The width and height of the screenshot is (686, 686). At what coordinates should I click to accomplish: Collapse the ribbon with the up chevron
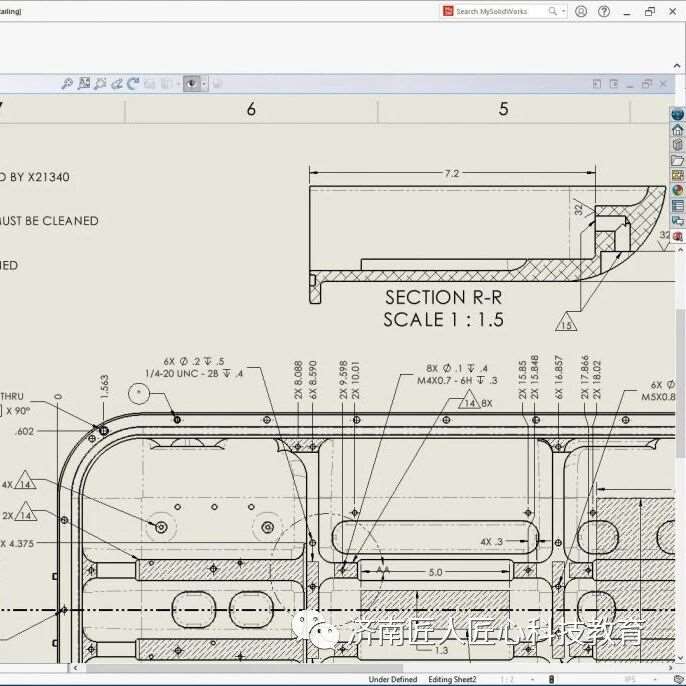(677, 66)
